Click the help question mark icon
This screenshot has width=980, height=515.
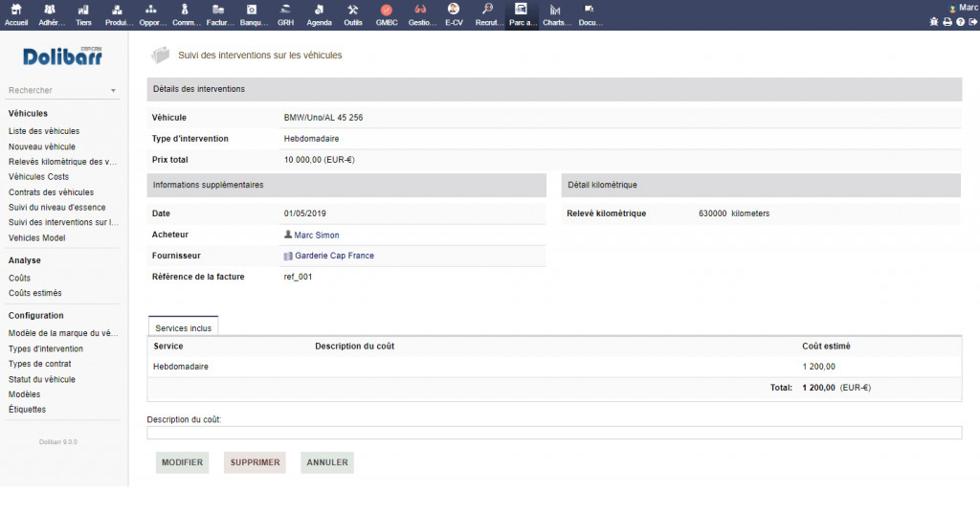(960, 22)
